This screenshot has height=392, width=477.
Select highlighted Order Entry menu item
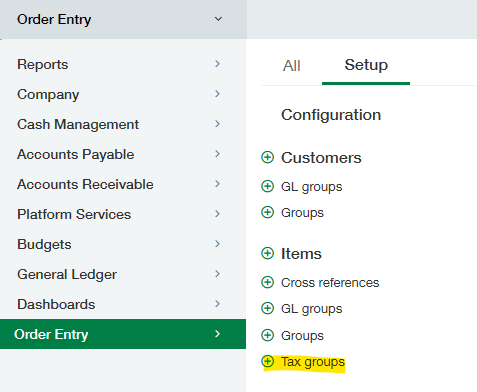123,334
